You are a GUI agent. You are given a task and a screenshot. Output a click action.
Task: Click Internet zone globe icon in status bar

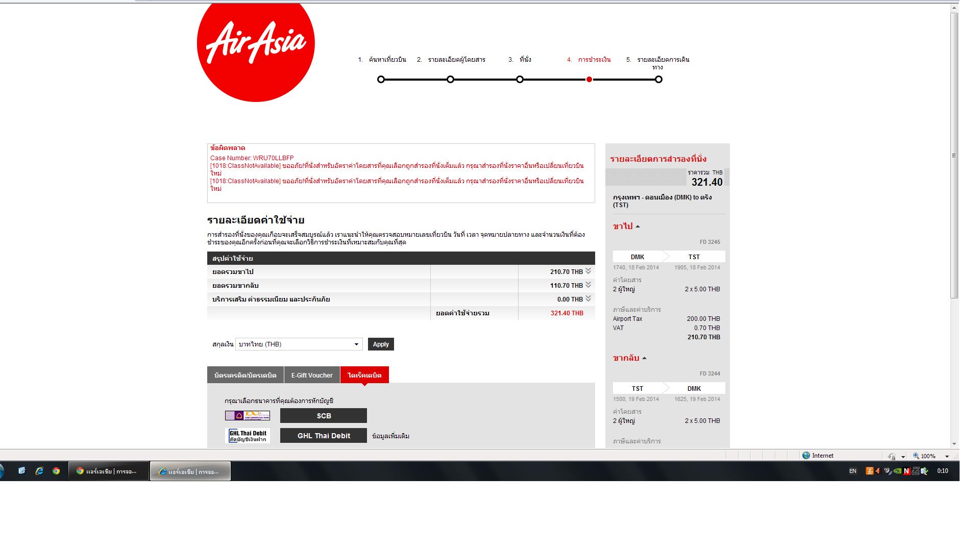click(806, 456)
